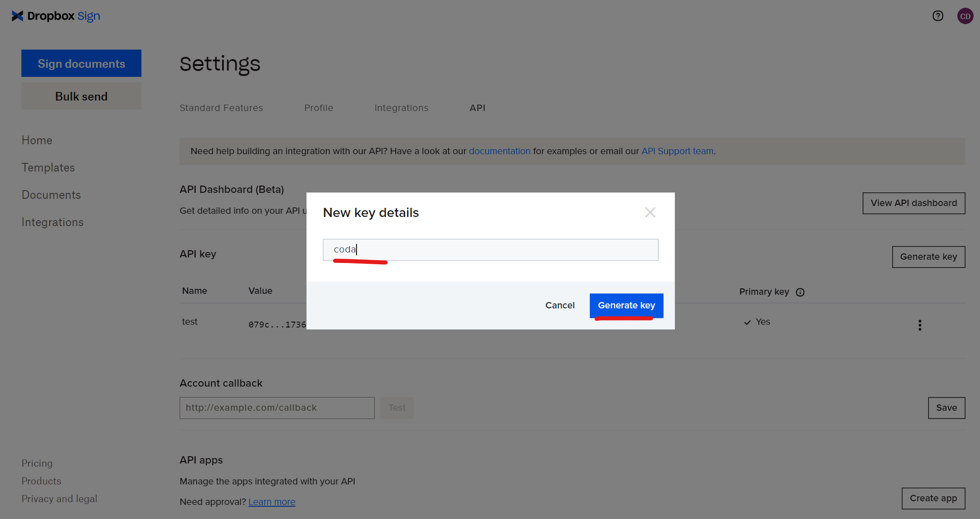Click the Sign documents button
This screenshot has width=980, height=519.
point(81,63)
